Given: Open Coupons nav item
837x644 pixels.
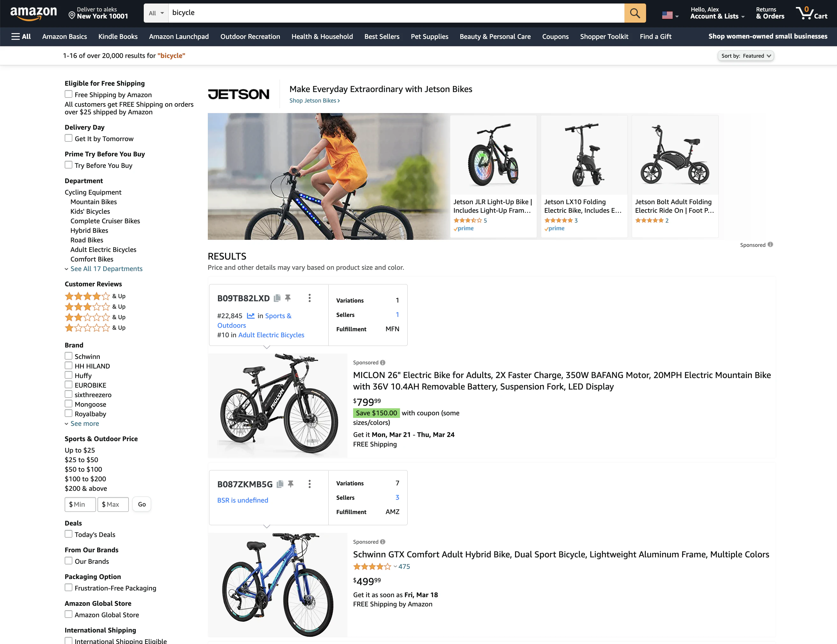Looking at the screenshot, I should click(555, 36).
